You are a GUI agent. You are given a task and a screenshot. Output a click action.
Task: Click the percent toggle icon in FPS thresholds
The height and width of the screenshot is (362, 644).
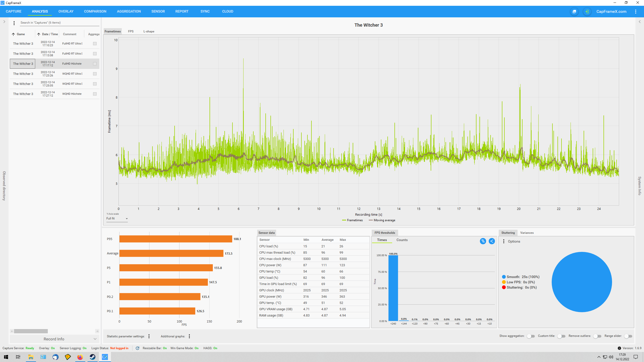pos(483,241)
